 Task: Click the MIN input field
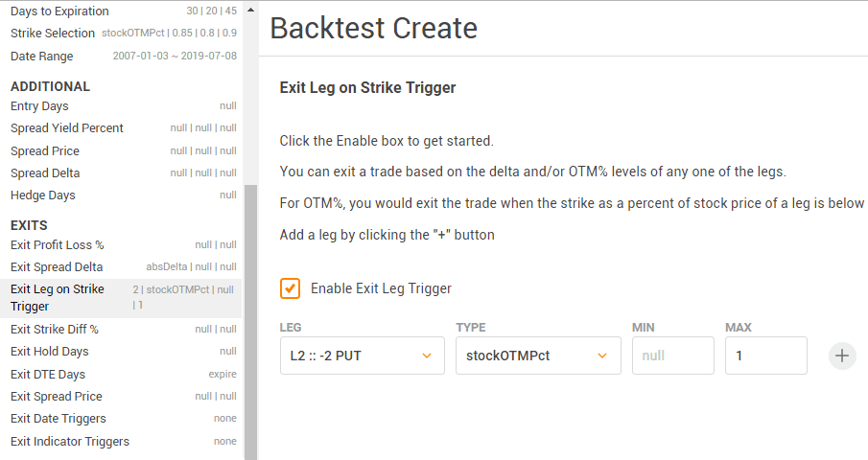(x=673, y=356)
